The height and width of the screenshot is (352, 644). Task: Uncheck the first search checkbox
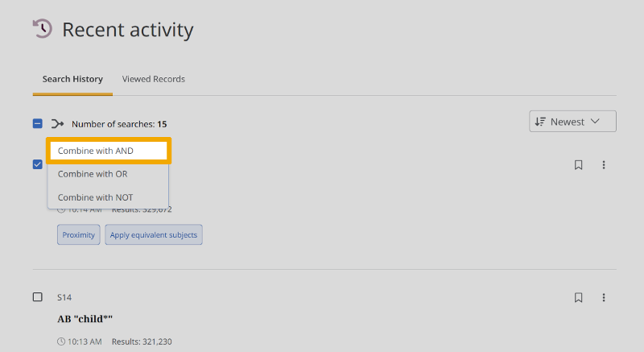tap(38, 164)
